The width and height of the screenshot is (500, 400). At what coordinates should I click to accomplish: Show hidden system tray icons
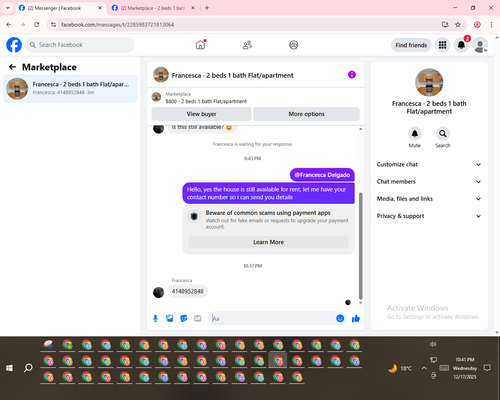424,368
